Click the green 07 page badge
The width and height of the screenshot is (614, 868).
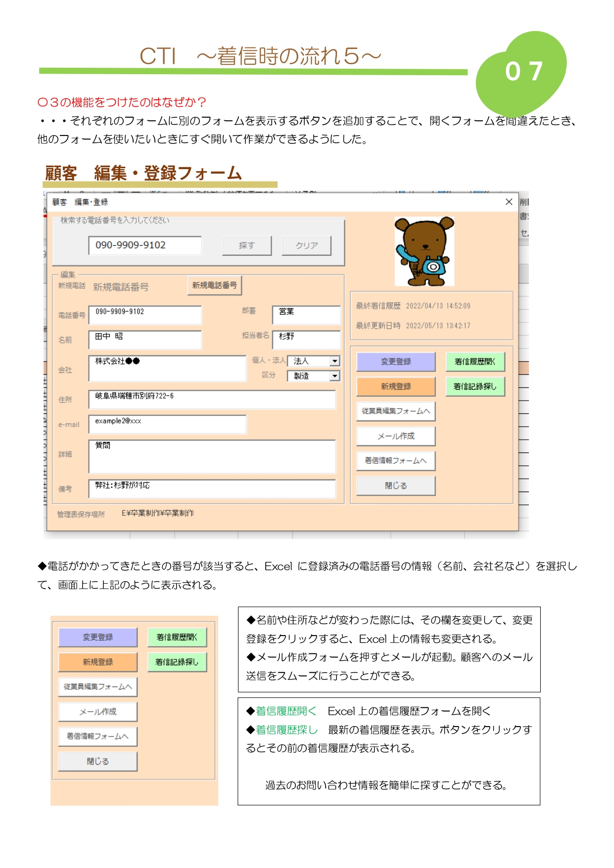pos(523,72)
